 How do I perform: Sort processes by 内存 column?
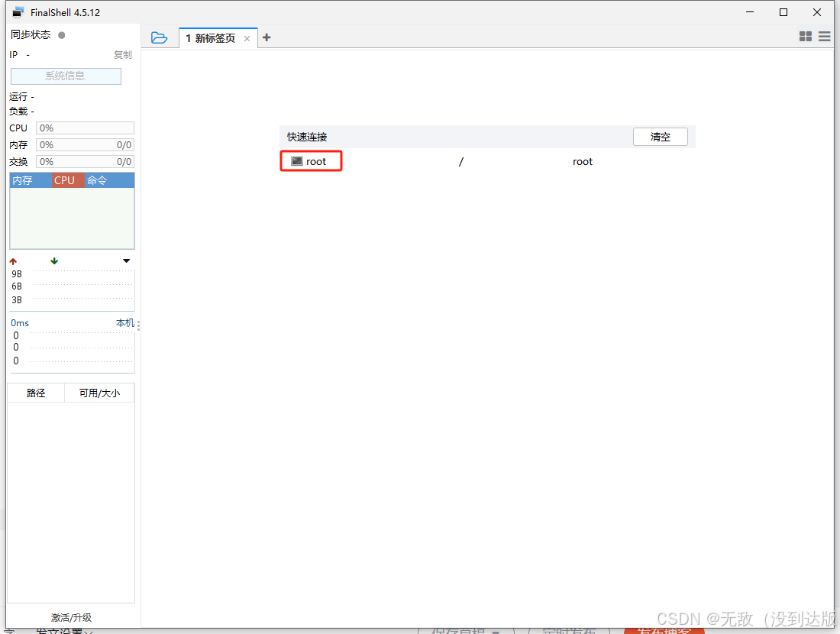[23, 180]
